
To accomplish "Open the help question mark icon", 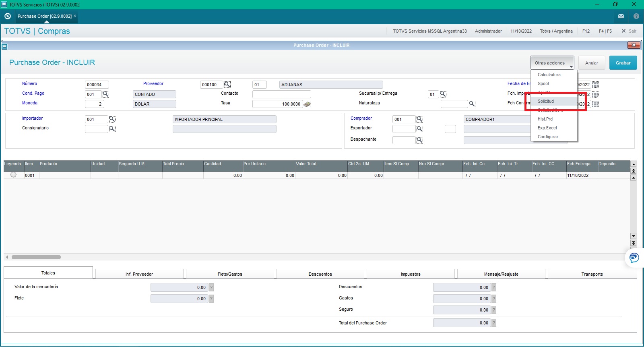I will (636, 16).
